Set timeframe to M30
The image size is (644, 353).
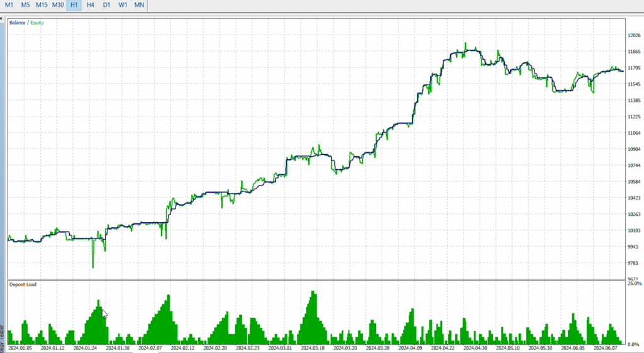pyautogui.click(x=58, y=5)
